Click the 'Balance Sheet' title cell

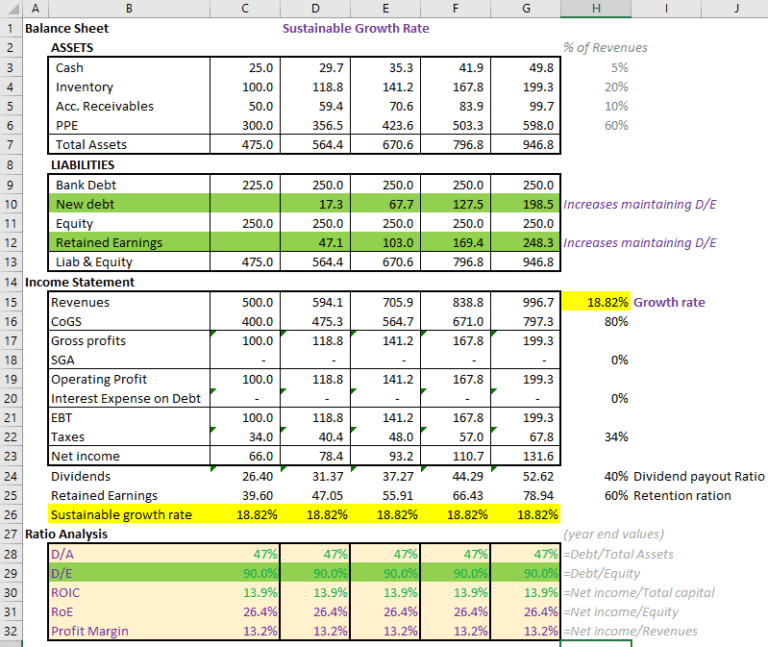coord(67,28)
